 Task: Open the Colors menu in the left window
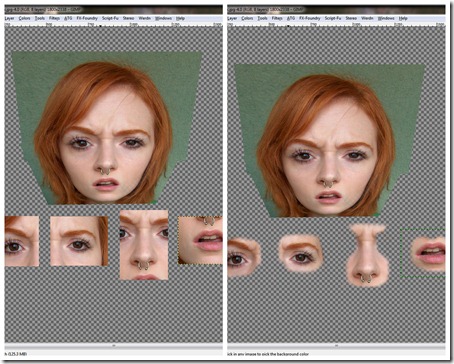tap(24, 18)
